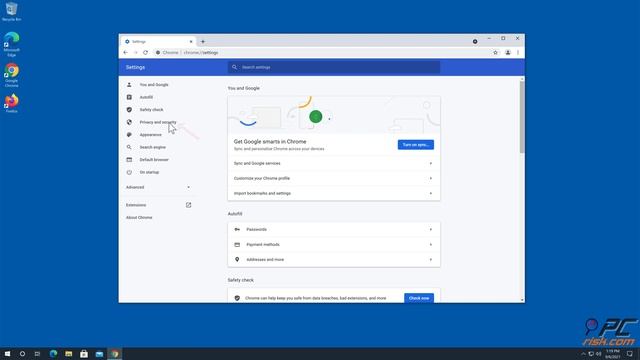Select the Settings browser tab
This screenshot has width=640, height=360.
tap(158, 42)
